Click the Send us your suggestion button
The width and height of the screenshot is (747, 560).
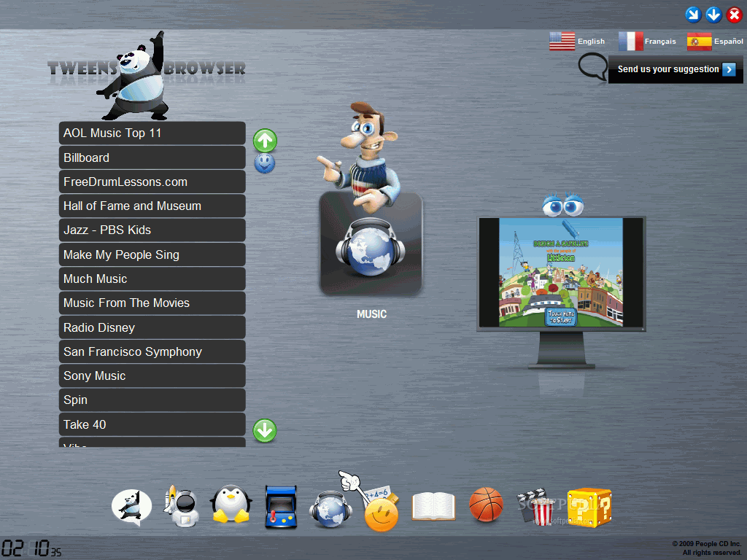tap(676, 69)
